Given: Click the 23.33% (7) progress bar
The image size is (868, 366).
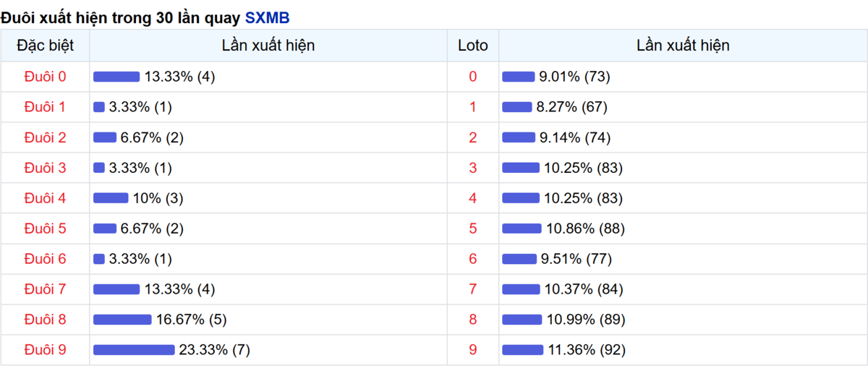Looking at the screenshot, I should [x=134, y=350].
